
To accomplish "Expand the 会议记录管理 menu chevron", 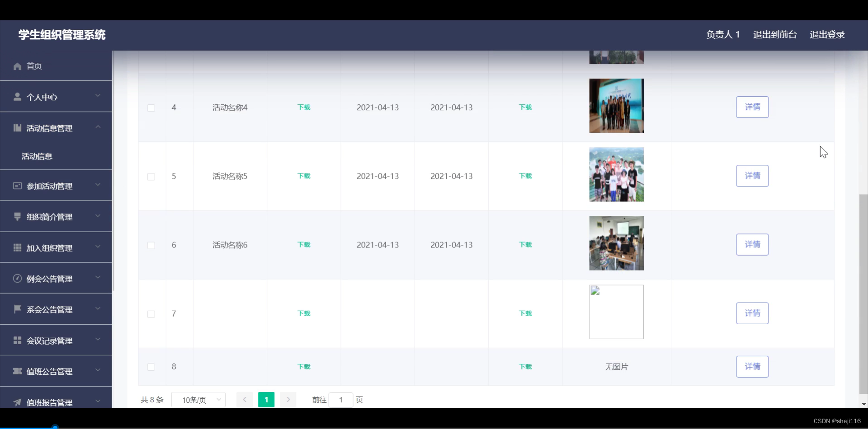I will tap(98, 340).
